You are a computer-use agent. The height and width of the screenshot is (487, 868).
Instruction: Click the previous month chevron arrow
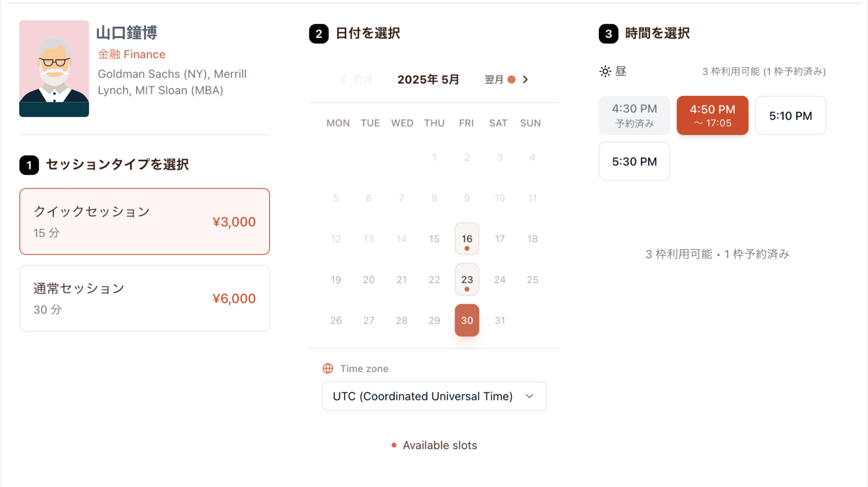tap(343, 80)
